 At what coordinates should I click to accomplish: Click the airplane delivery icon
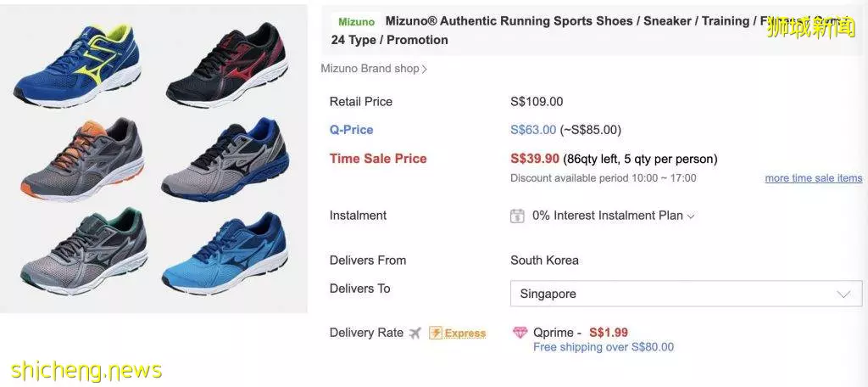click(x=415, y=334)
